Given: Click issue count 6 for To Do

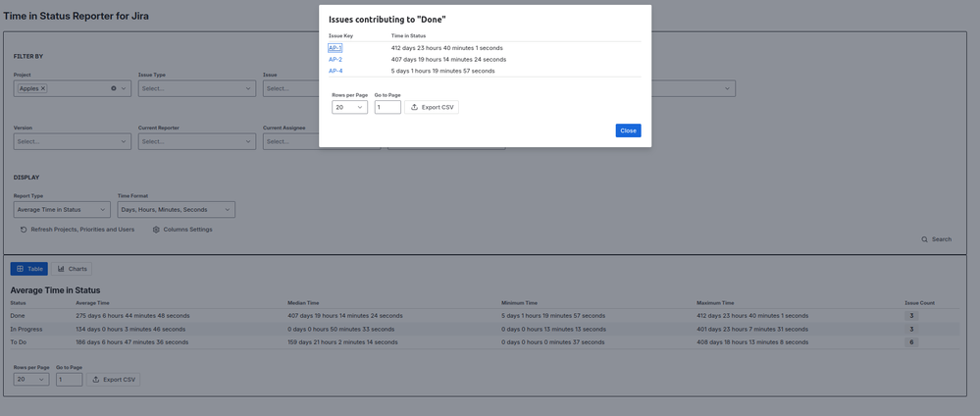Looking at the screenshot, I should click(x=911, y=342).
